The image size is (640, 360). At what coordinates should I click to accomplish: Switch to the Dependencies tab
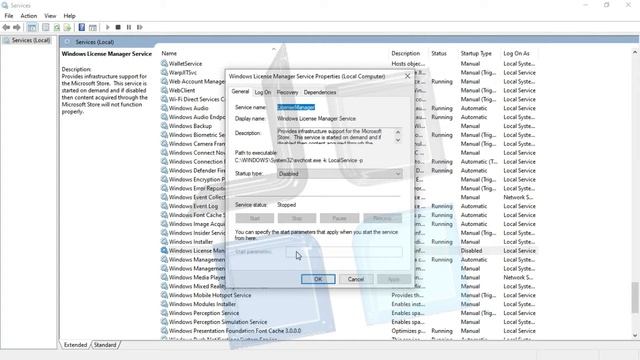coord(320,92)
